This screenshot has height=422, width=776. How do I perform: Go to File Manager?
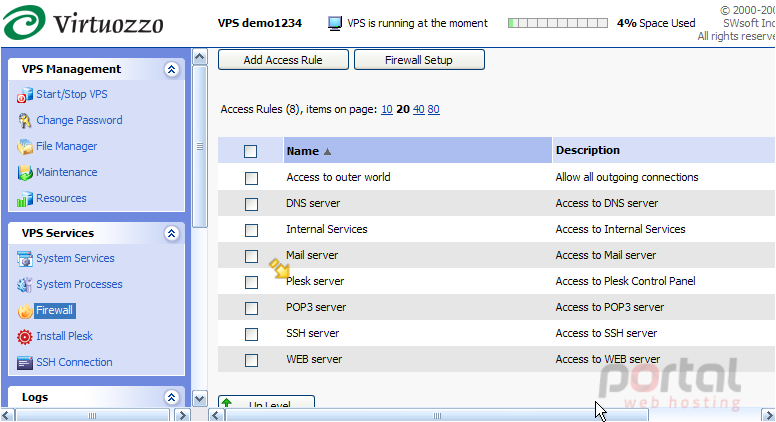point(67,146)
